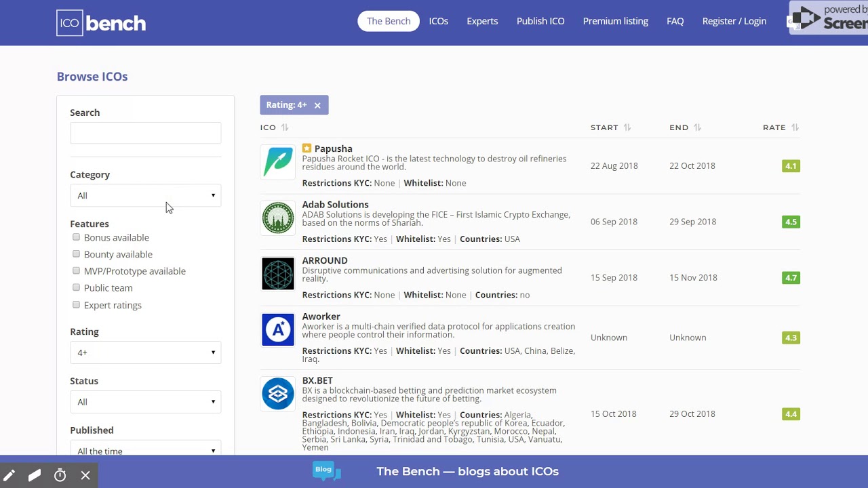868x488 pixels.
Task: Open the Papusha ICO title link
Action: click(x=333, y=148)
